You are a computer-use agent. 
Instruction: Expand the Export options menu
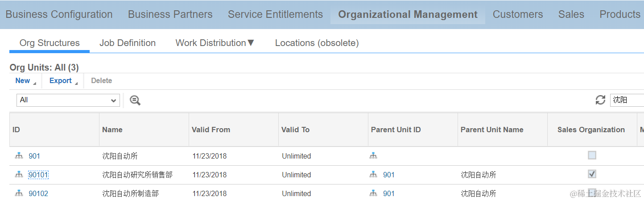[63, 81]
